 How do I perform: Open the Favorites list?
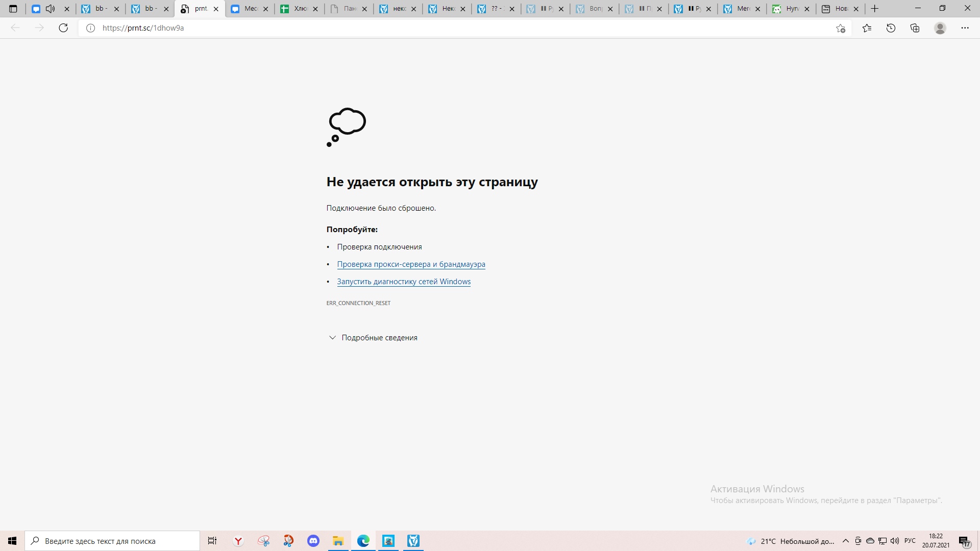coord(866,28)
